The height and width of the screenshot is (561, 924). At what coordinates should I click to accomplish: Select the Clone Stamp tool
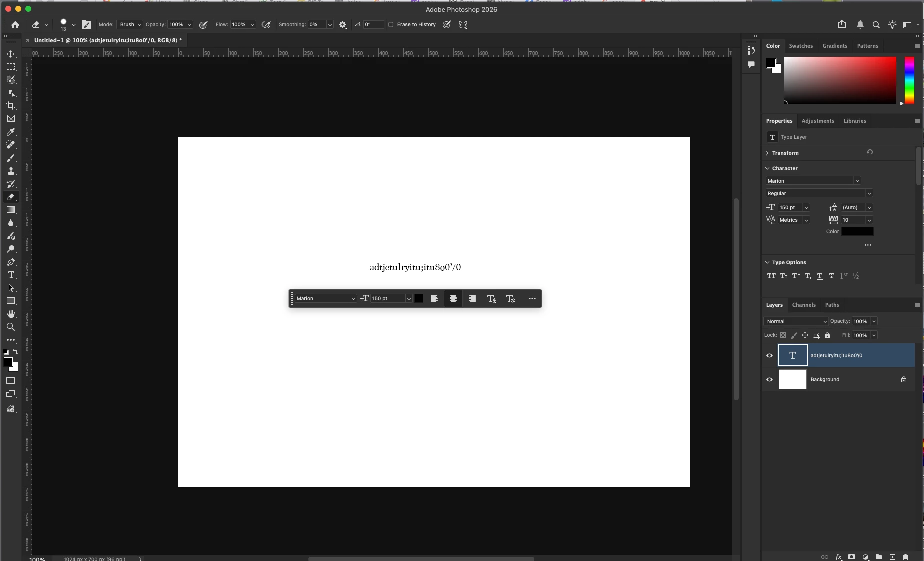(10, 171)
